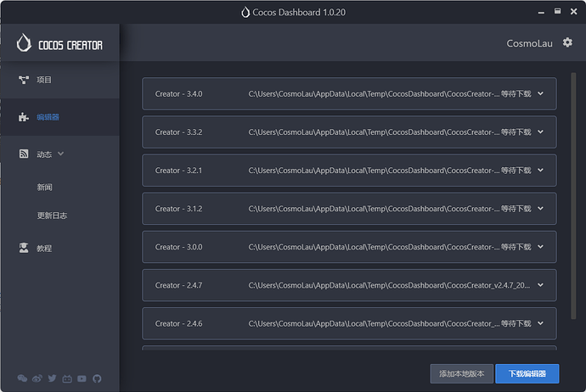Open the 新闻 news page
The image size is (586, 392).
(44, 187)
